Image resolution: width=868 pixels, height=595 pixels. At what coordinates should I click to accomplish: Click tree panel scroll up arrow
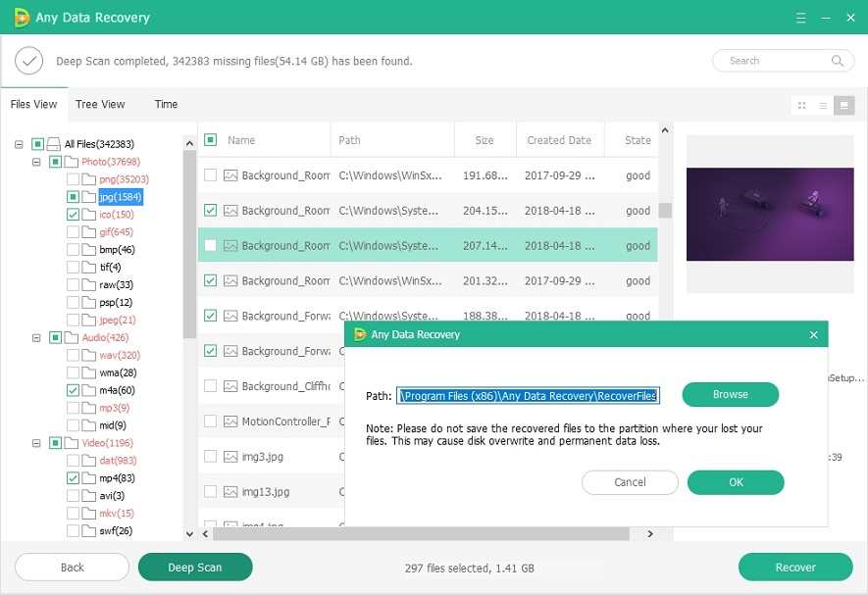(x=189, y=143)
